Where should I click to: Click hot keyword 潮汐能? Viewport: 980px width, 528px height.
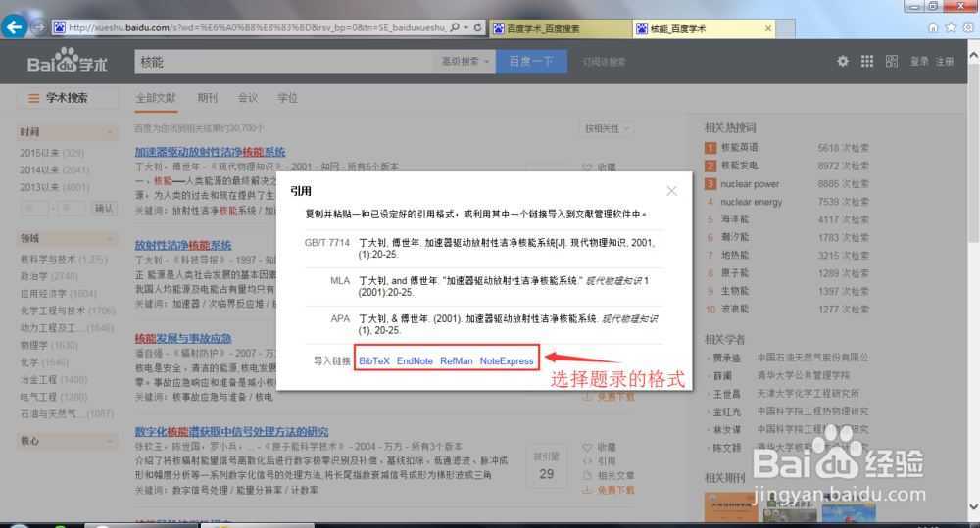tap(734, 237)
